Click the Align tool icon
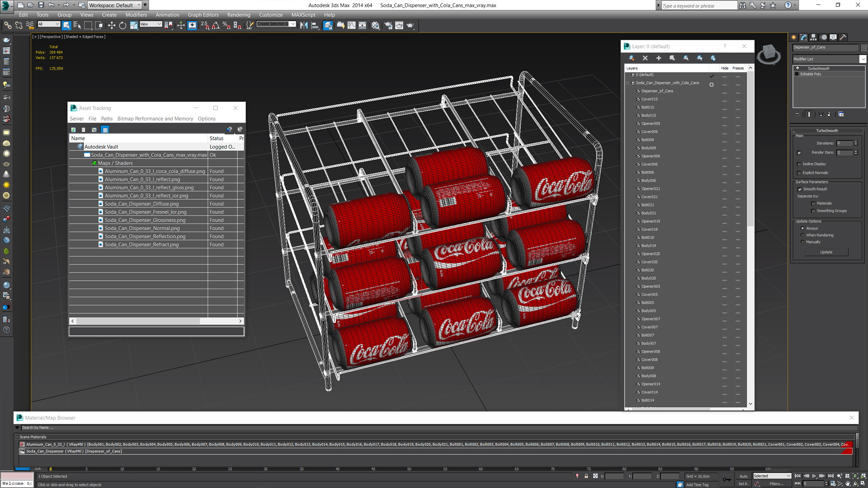The height and width of the screenshot is (488, 868). tap(315, 25)
